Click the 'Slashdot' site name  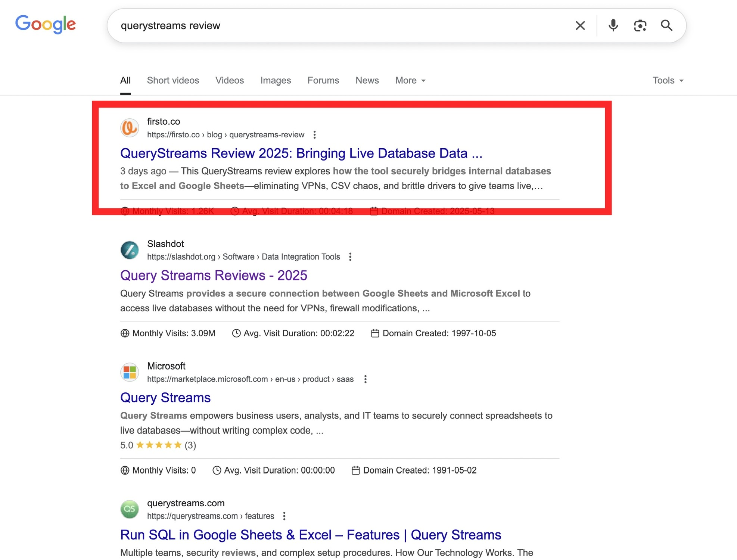pos(165,244)
